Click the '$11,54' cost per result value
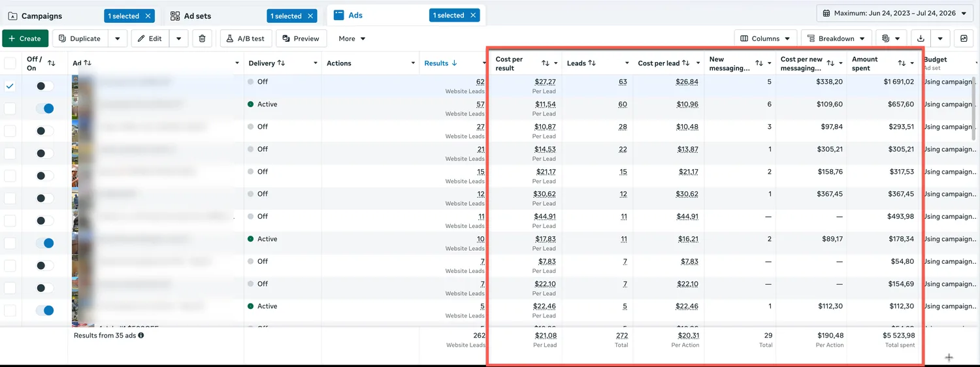 pos(546,104)
